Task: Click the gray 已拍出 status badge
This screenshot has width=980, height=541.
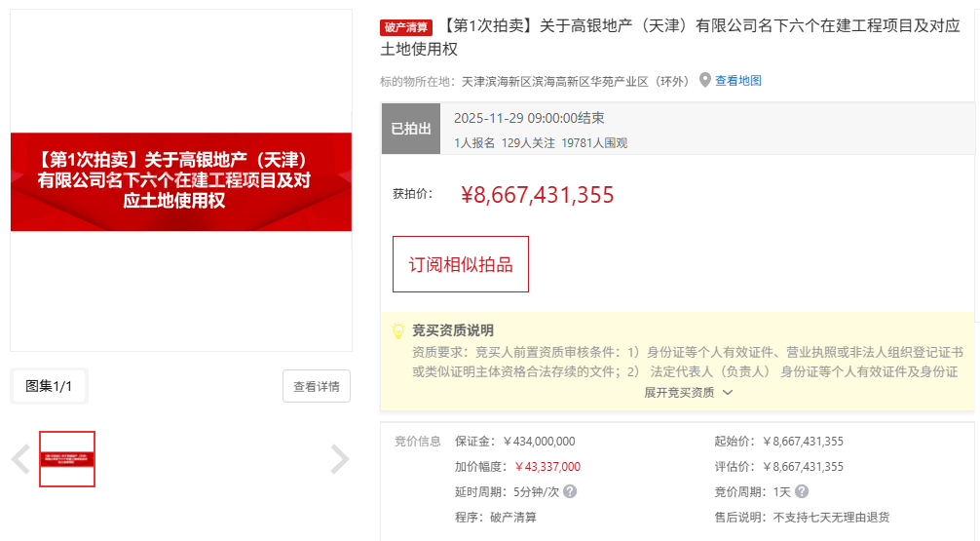Action: coord(410,129)
